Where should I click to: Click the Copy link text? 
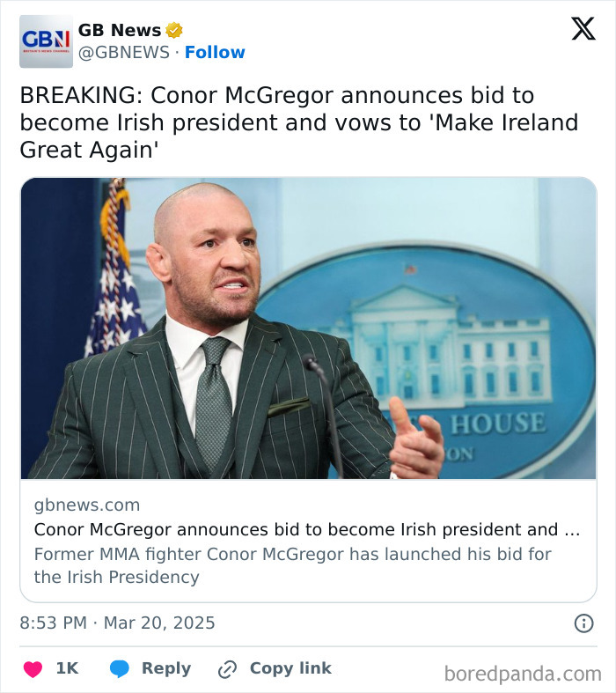click(x=290, y=668)
